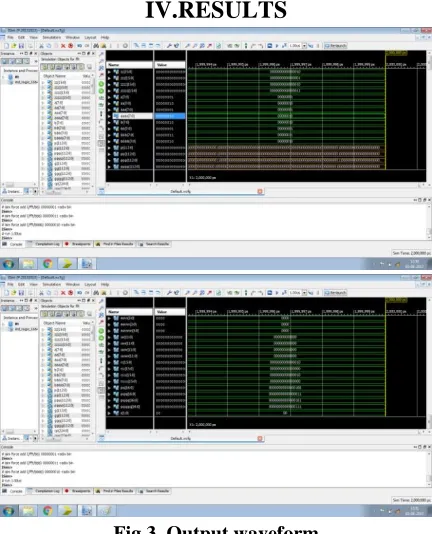
Task: Switch to Find in Files Results tab, upper console
Action: [x=115, y=244]
